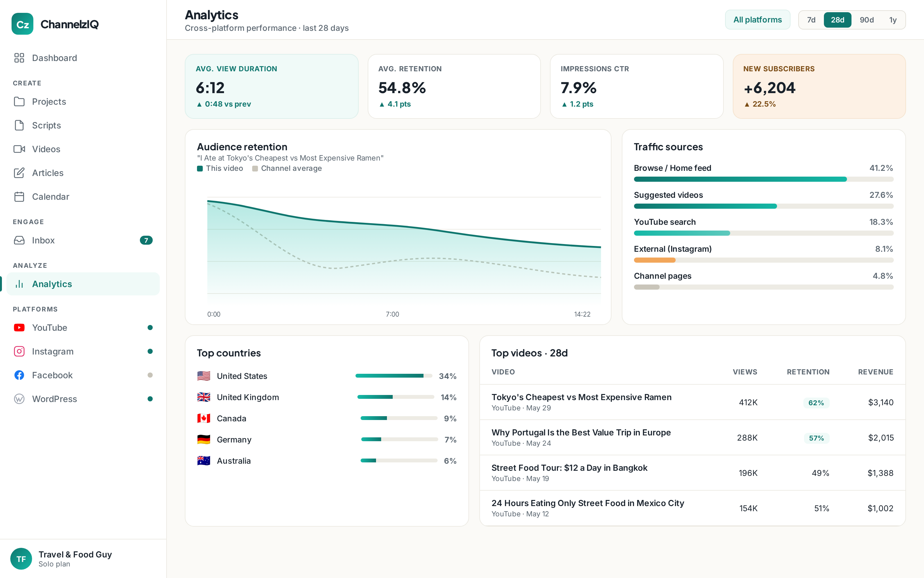Open the All platforms filter
This screenshot has height=578, width=924.
[x=757, y=20]
